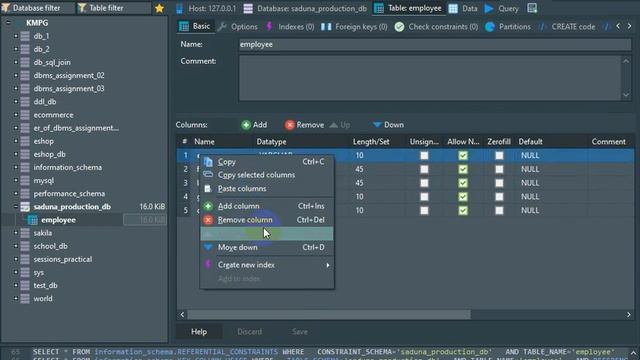The width and height of the screenshot is (640, 360).
Task: Toggle Zerofill checkbox in row 1
Action: coord(499,156)
